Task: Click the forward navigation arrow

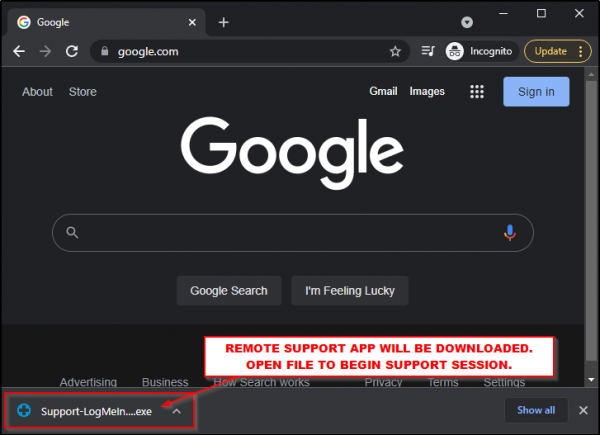Action: [45, 51]
